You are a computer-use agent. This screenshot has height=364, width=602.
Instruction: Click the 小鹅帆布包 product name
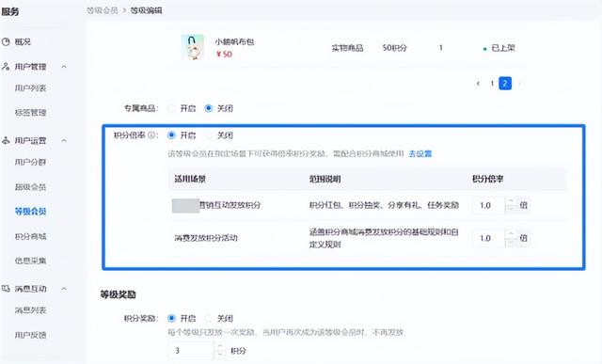[234, 41]
